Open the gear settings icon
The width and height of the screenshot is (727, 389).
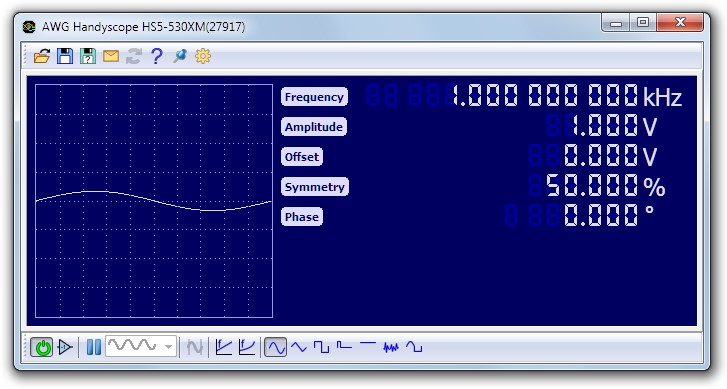[203, 56]
